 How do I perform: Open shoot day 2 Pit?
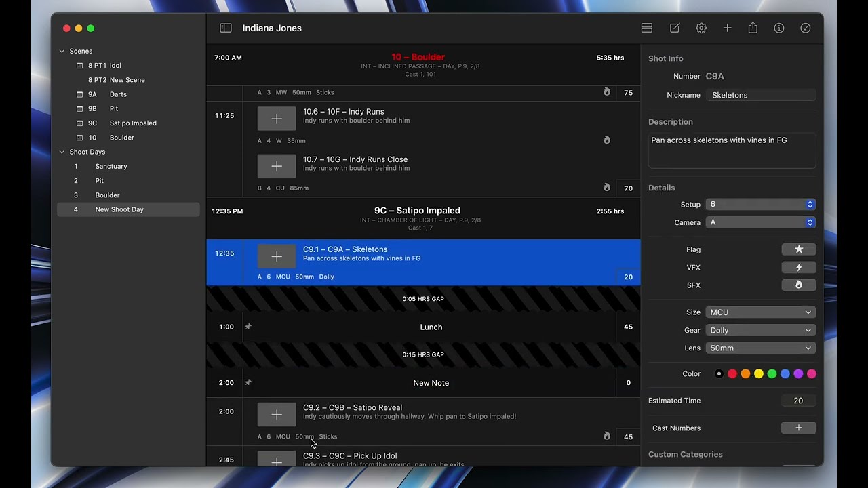[128, 181]
